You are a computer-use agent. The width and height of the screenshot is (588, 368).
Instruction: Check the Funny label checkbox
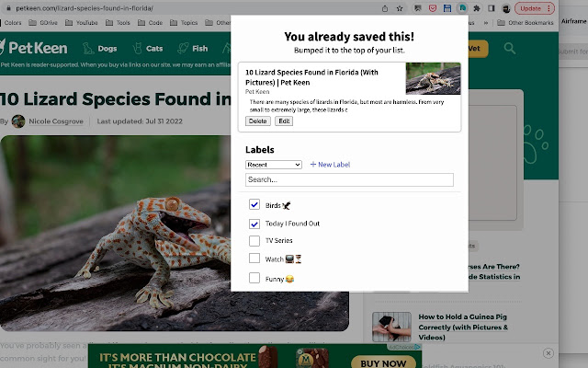[254, 278]
